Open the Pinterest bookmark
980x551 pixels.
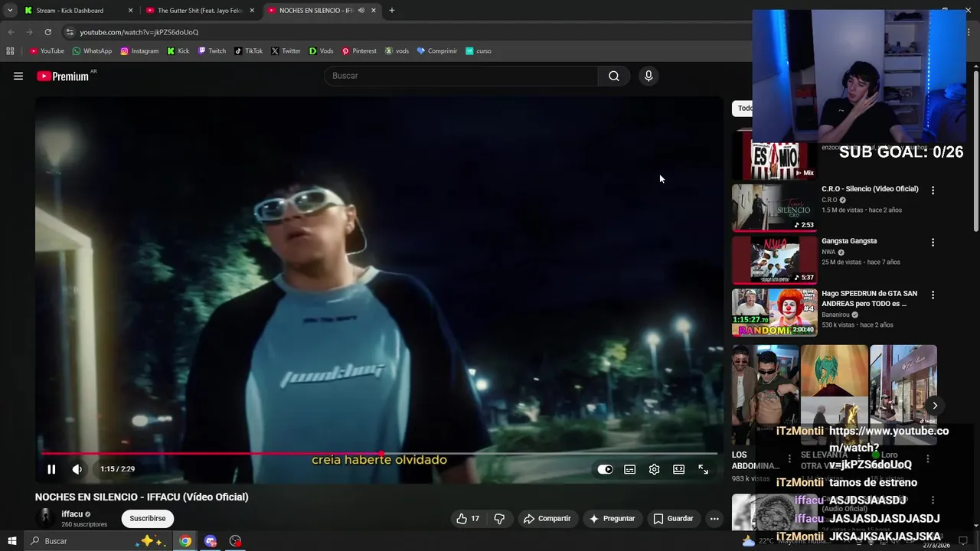click(x=359, y=51)
